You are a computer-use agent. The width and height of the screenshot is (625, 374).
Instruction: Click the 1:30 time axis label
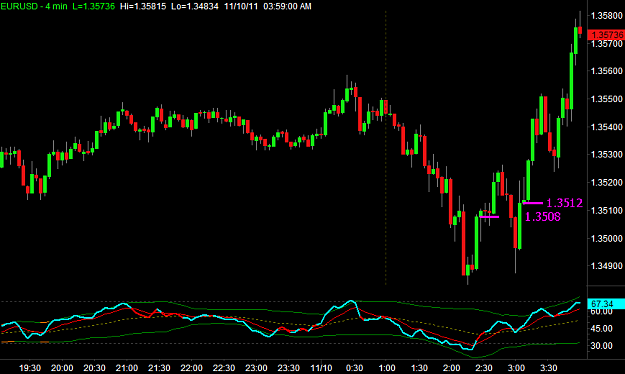click(x=419, y=368)
